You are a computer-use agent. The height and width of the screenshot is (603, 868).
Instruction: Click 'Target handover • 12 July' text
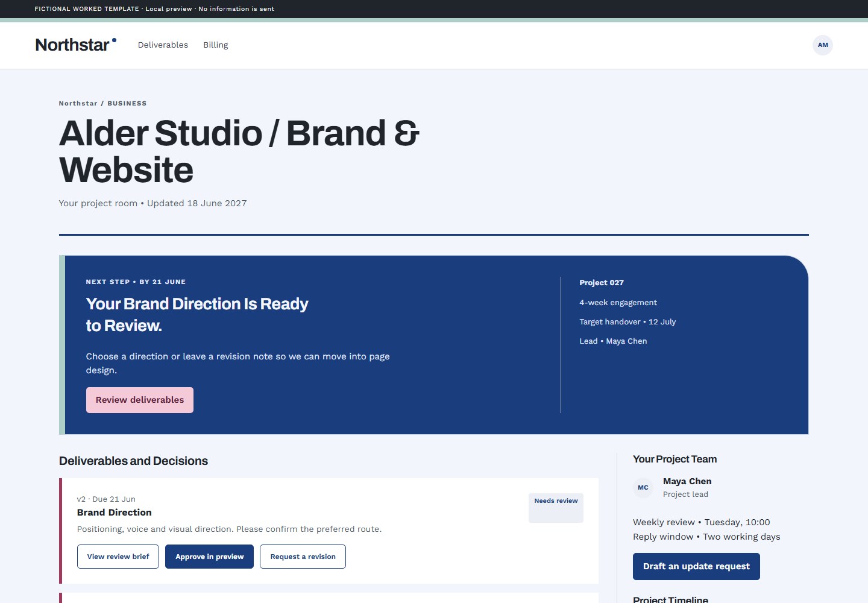(627, 321)
